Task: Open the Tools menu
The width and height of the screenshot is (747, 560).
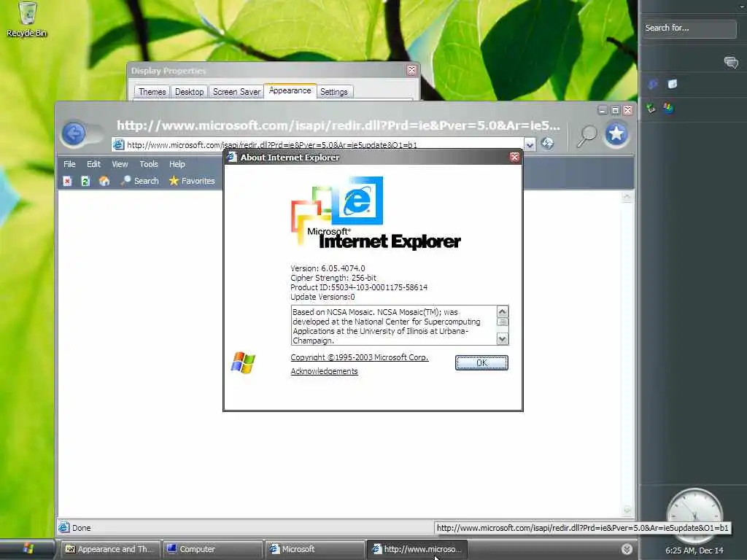Action: click(149, 164)
